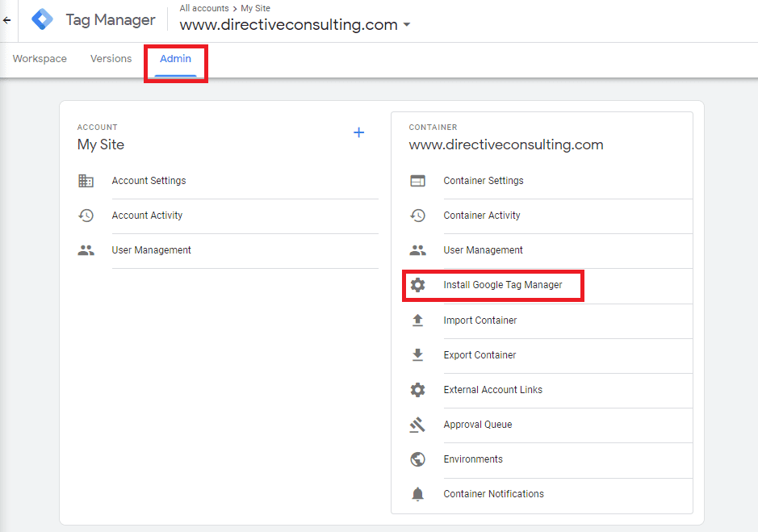Open Import Container
The height and width of the screenshot is (532, 758).
(x=480, y=320)
